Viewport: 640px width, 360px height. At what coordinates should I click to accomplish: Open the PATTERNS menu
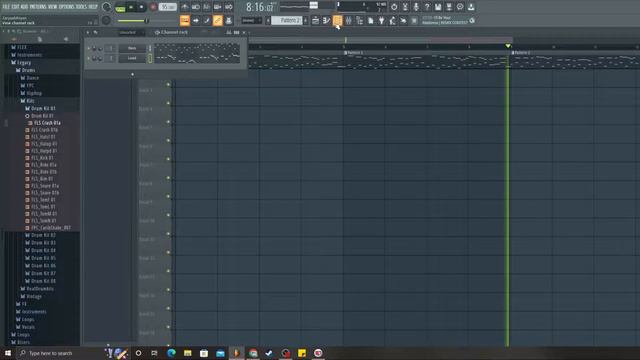coord(38,7)
